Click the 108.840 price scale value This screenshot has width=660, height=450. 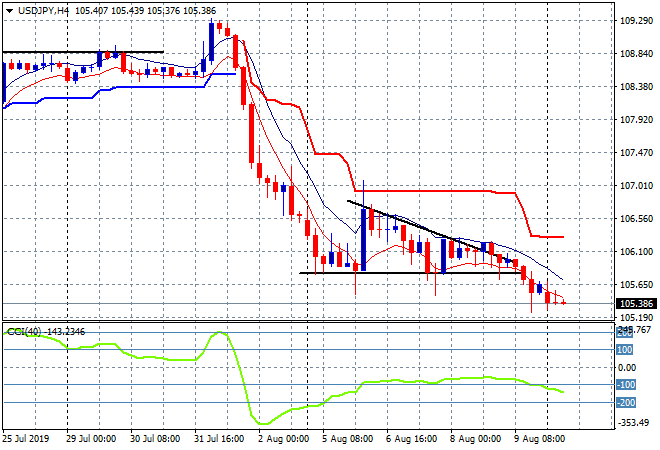[636, 54]
